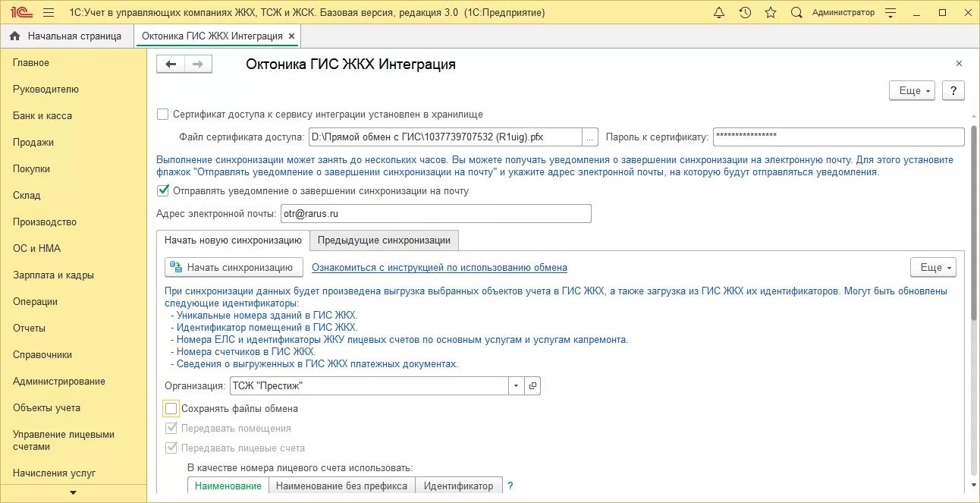Image resolution: width=980 pixels, height=503 pixels.
Task: Click the certificate file path field
Action: click(x=444, y=137)
